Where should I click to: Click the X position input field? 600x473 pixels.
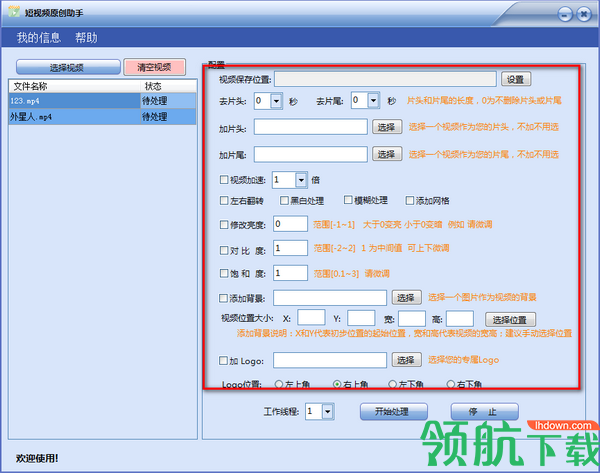click(x=311, y=318)
